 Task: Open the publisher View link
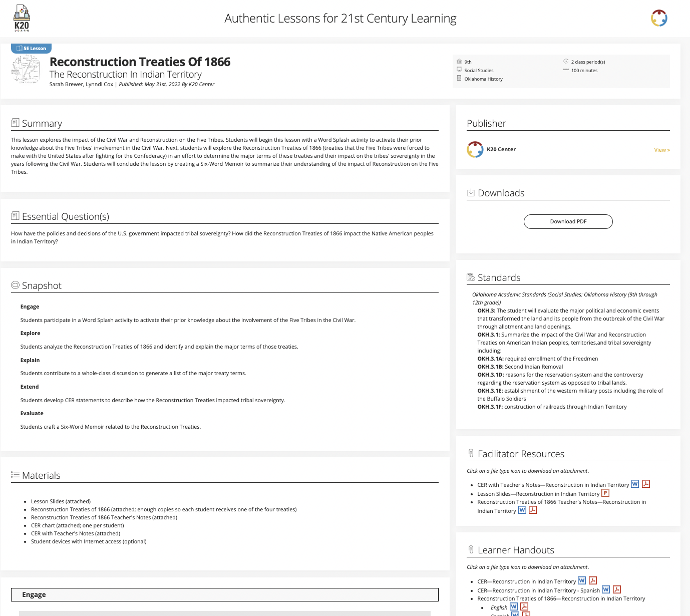coord(661,150)
